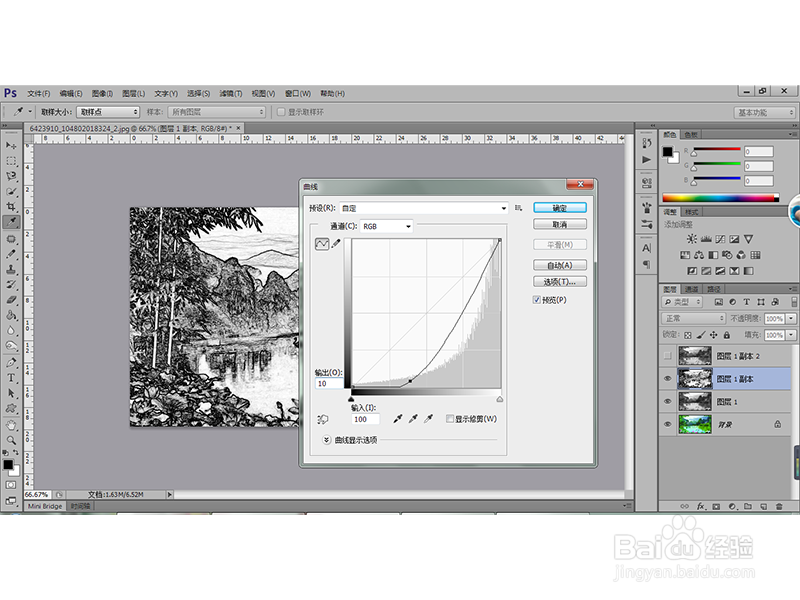Open the 取样大小 sample size dropdown

click(108, 112)
